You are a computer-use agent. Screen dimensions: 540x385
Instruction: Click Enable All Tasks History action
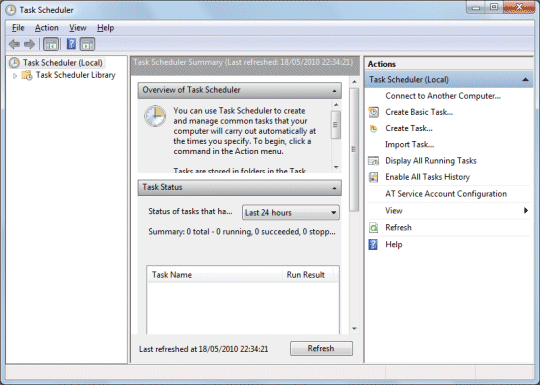pyautogui.click(x=427, y=177)
